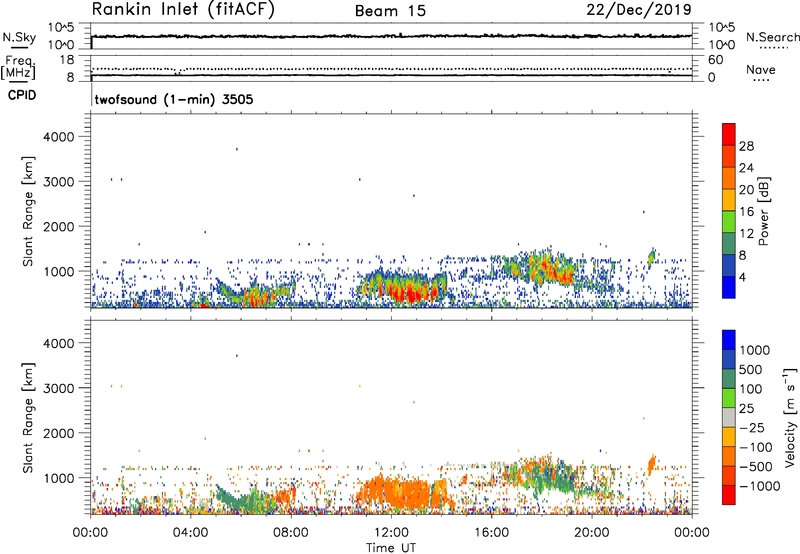The image size is (800, 554).
Task: Select the "1000" label on the Velocity color bar
Action: [x=755, y=350]
